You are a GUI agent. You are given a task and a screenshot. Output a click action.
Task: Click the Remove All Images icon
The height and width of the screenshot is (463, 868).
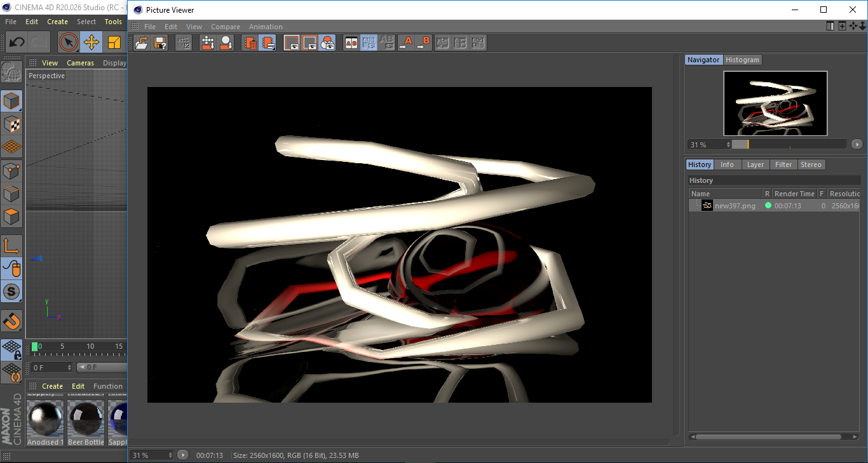tap(268, 43)
